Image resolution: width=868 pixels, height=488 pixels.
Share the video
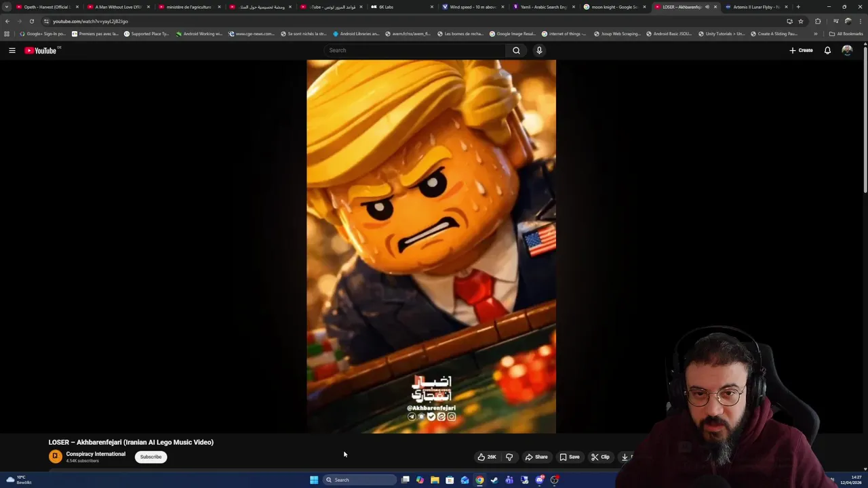point(536,457)
